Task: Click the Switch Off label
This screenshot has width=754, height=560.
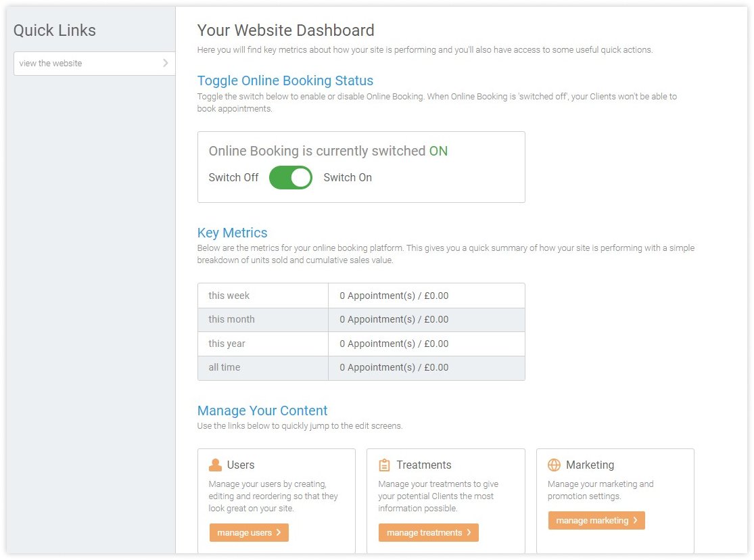Action: click(233, 178)
